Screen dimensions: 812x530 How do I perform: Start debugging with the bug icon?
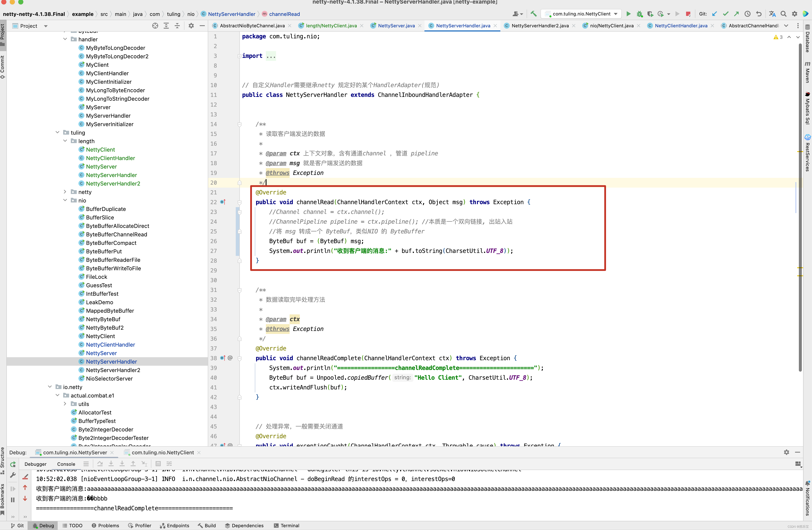point(639,14)
